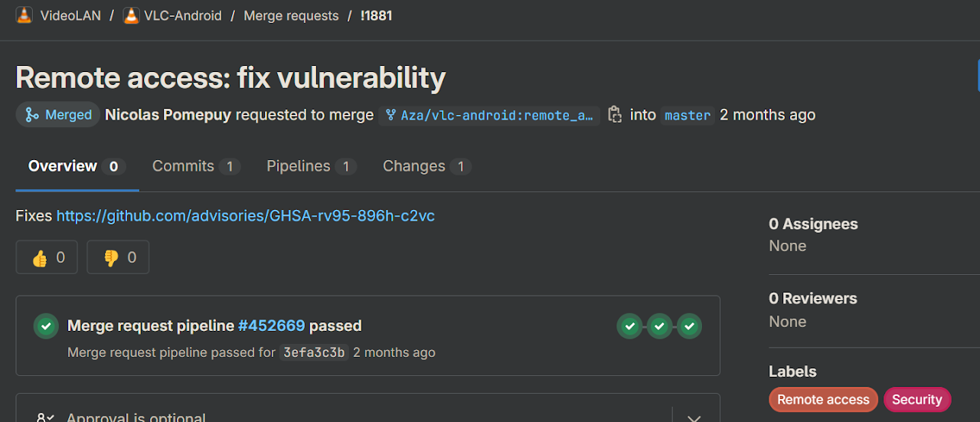980x422 pixels.
Task: Click the pipeline passed status icon
Action: (46, 326)
